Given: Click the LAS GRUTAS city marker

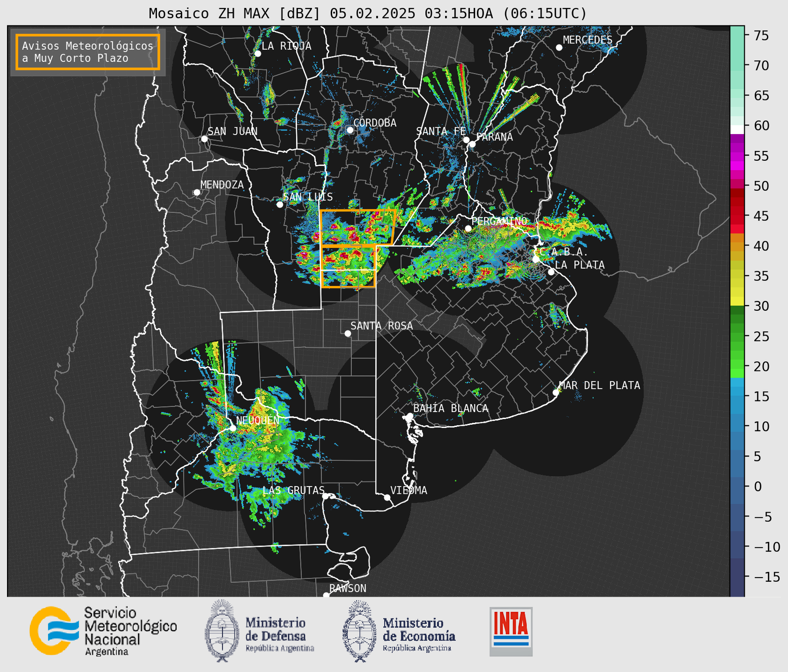Looking at the screenshot, I should 326,496.
